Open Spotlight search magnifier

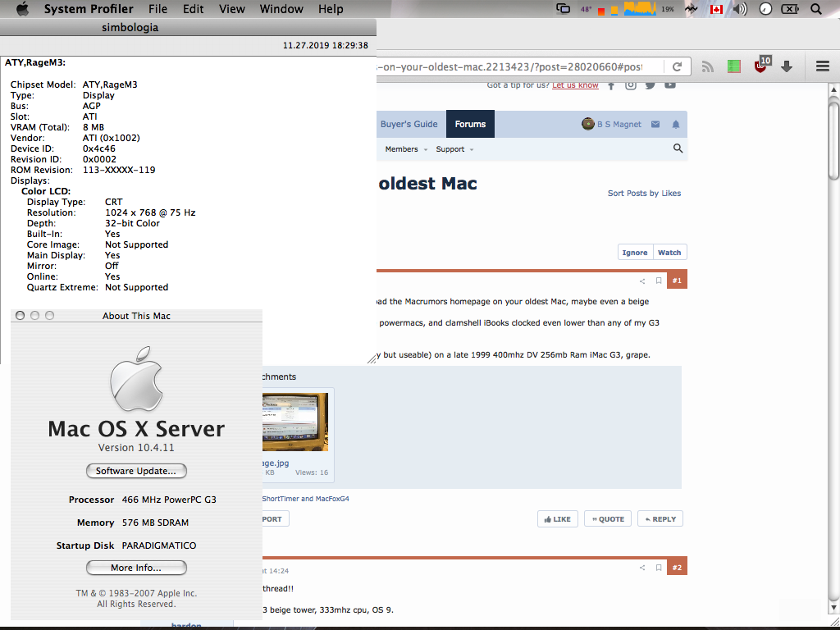(815, 9)
